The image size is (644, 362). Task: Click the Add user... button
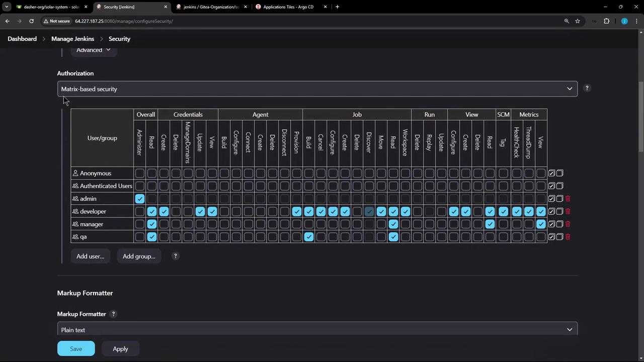pyautogui.click(x=90, y=256)
